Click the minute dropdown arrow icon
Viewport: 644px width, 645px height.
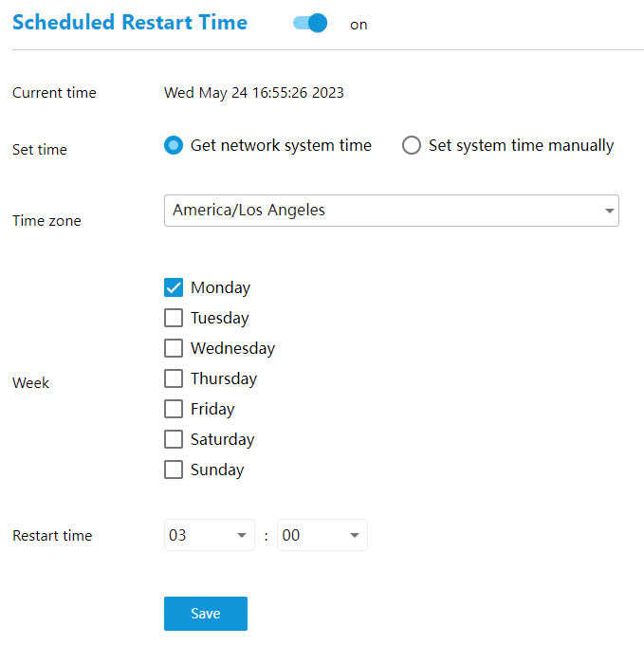pyautogui.click(x=355, y=535)
